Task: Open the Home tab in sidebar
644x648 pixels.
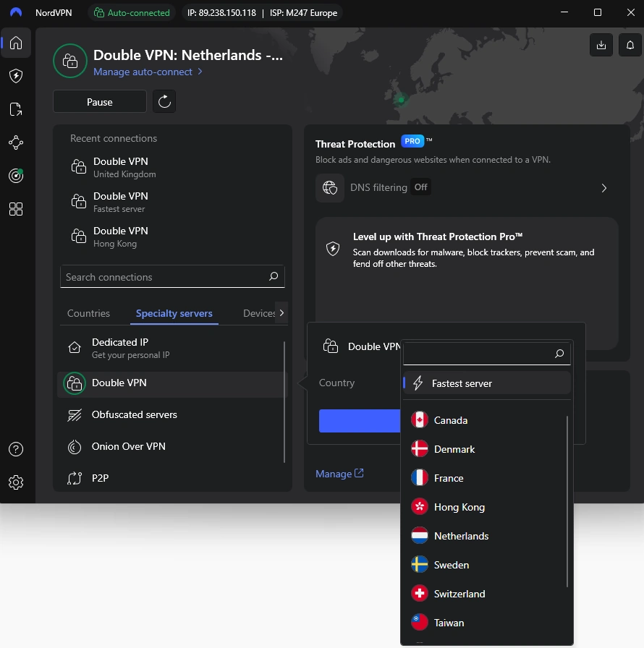Action: 16,43
